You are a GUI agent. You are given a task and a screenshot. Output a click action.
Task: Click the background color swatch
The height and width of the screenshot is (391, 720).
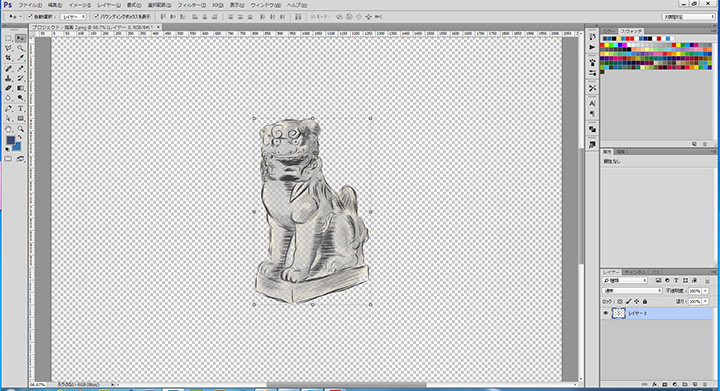tap(17, 147)
